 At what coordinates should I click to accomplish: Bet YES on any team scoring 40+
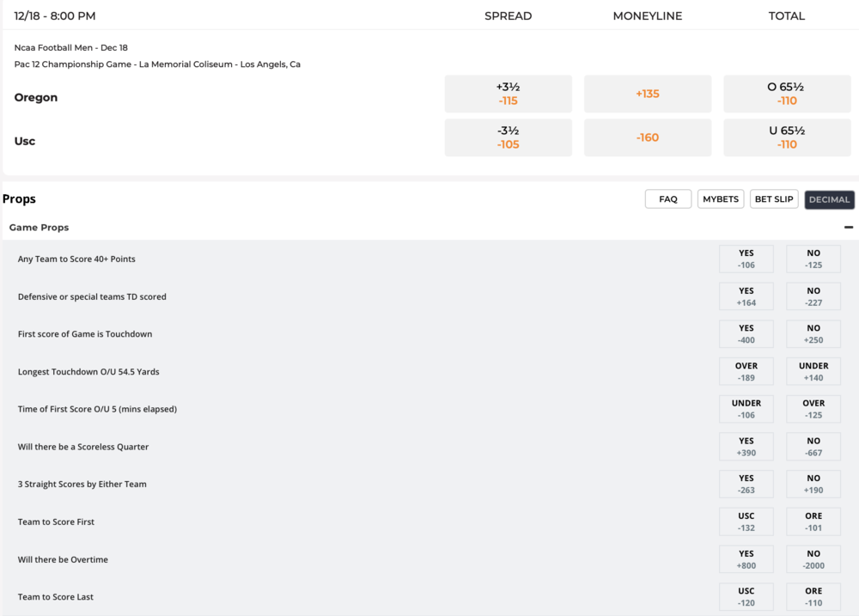pos(746,259)
